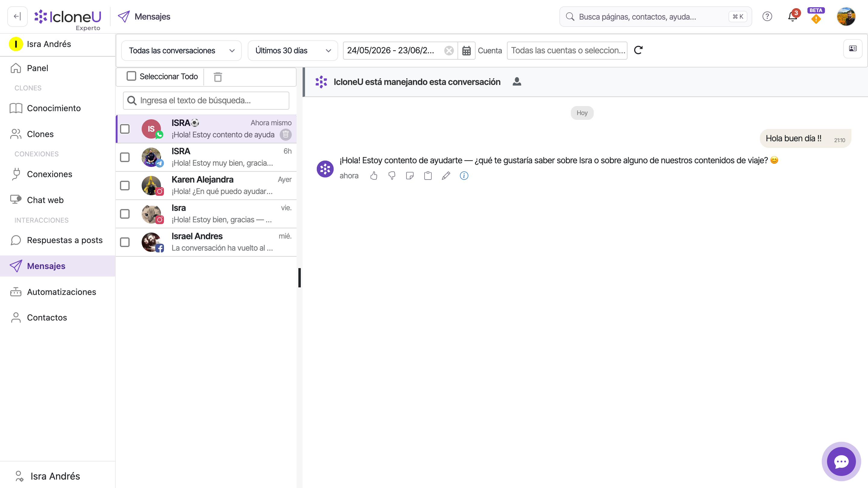
Task: Open Karen Alejandra's conversation
Action: click(206, 186)
